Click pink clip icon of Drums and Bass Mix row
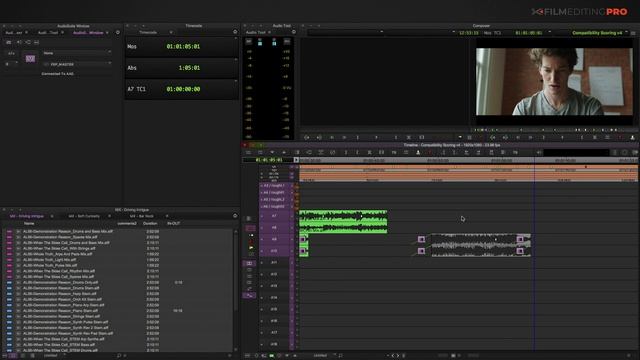Screen dimensions: 640x360 point(9,231)
